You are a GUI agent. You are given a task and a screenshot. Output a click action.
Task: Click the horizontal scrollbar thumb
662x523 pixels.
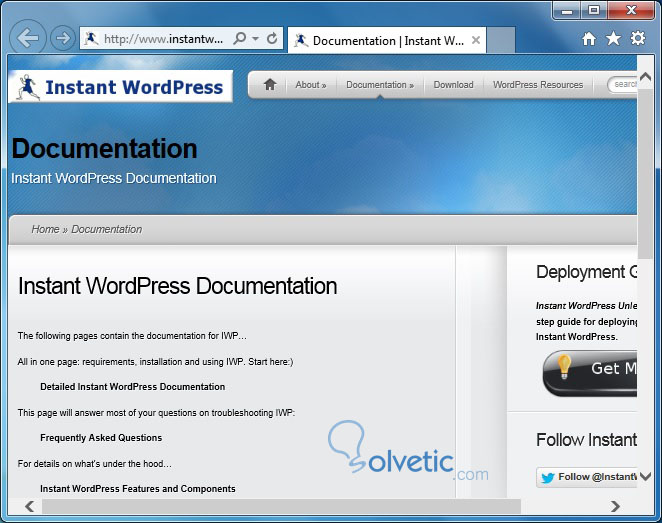pos(281,506)
